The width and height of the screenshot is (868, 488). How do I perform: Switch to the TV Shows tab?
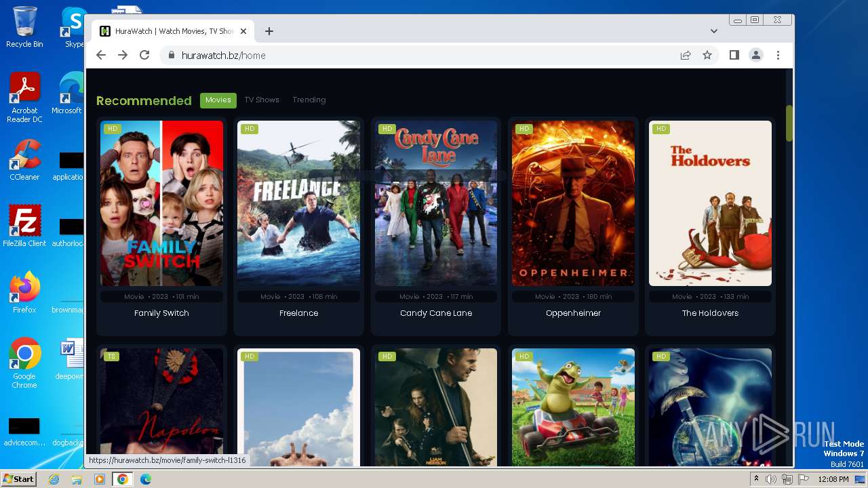pos(262,100)
